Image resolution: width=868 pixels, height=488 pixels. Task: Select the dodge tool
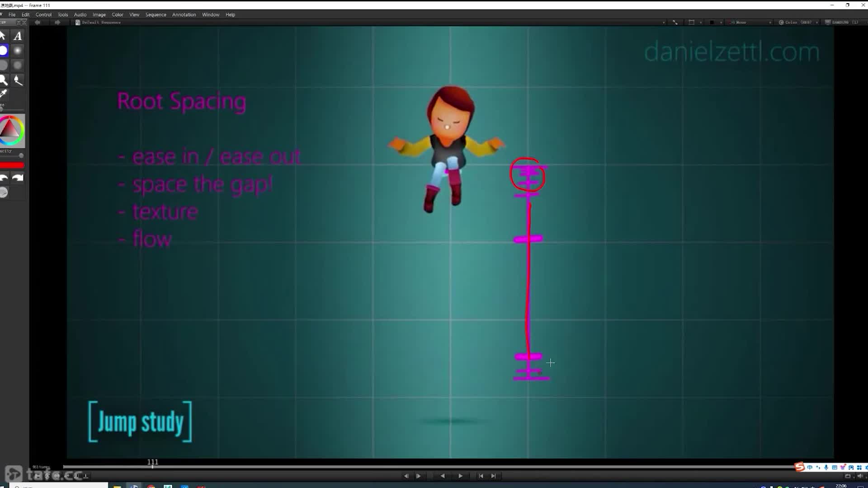click(x=4, y=80)
